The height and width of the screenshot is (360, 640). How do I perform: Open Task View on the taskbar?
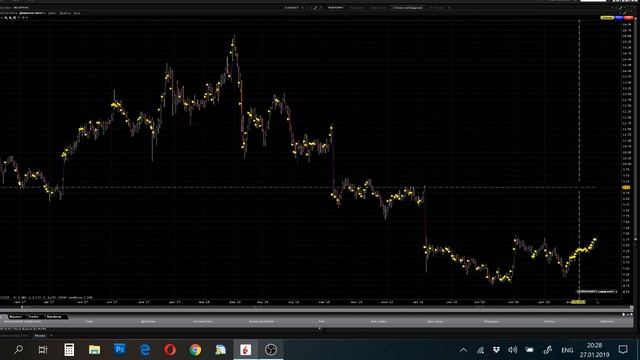click(x=43, y=349)
